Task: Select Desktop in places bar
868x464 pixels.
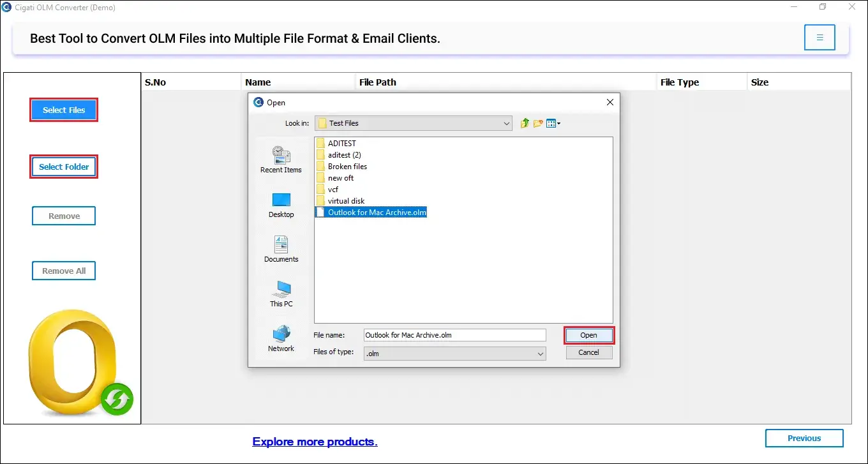Action: 281,206
